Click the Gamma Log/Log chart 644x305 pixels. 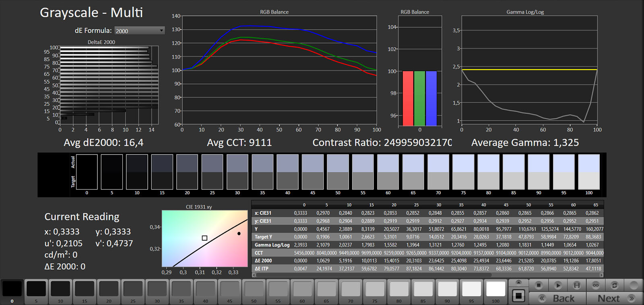click(x=529, y=70)
